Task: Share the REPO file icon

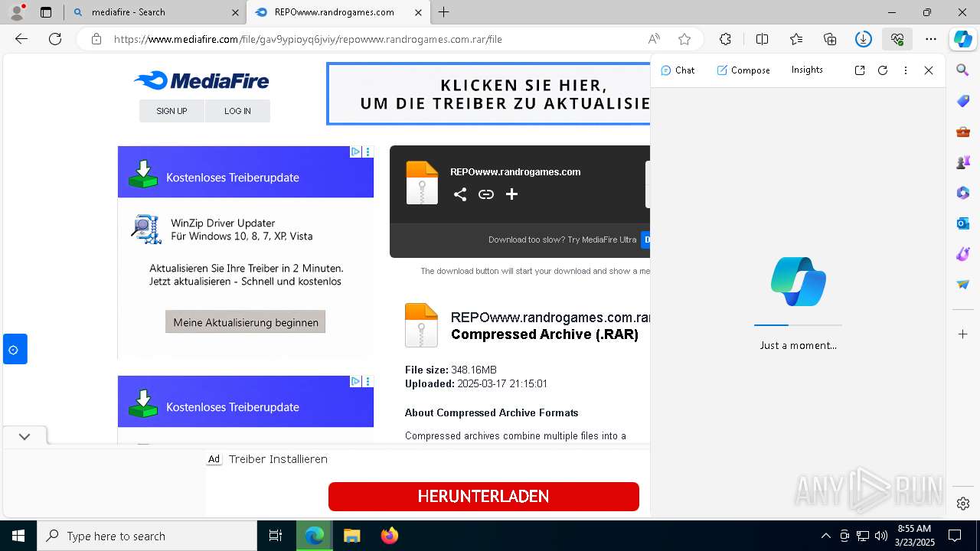Action: click(459, 194)
